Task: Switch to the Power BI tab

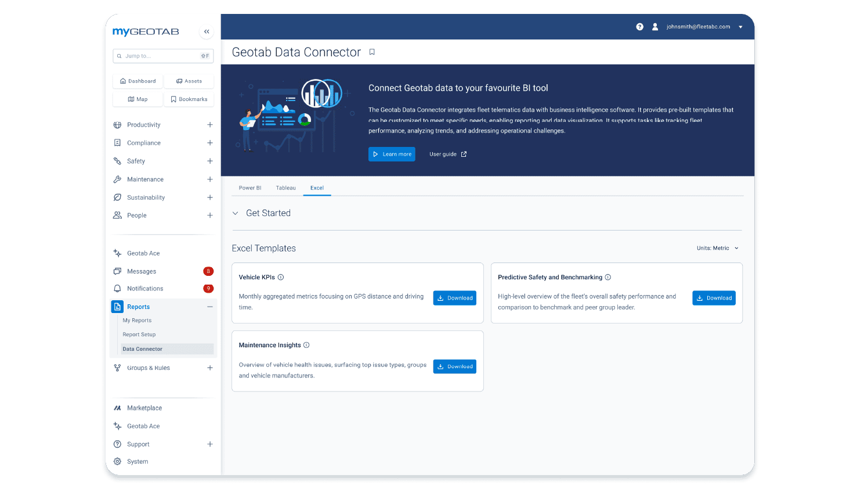Action: pyautogui.click(x=250, y=188)
